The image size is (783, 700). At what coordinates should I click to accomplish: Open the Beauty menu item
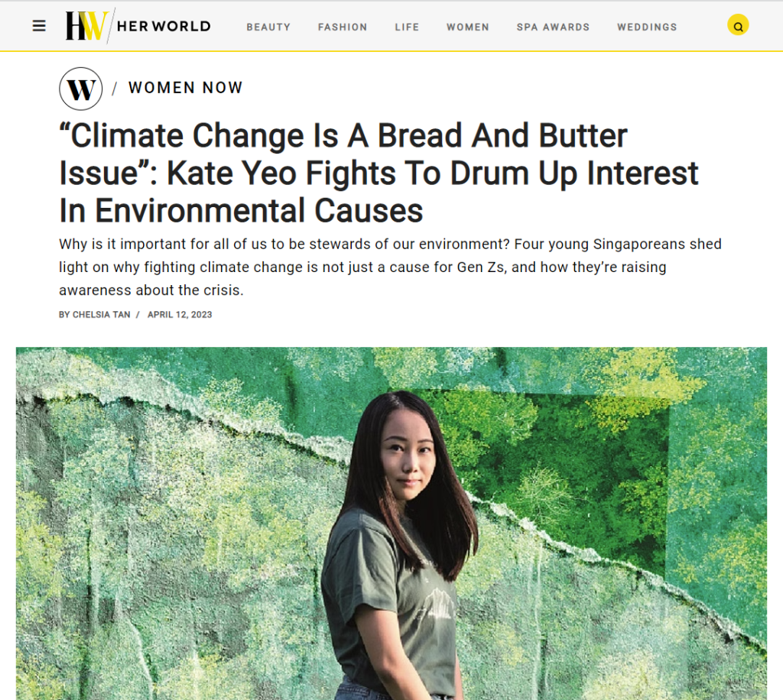268,27
